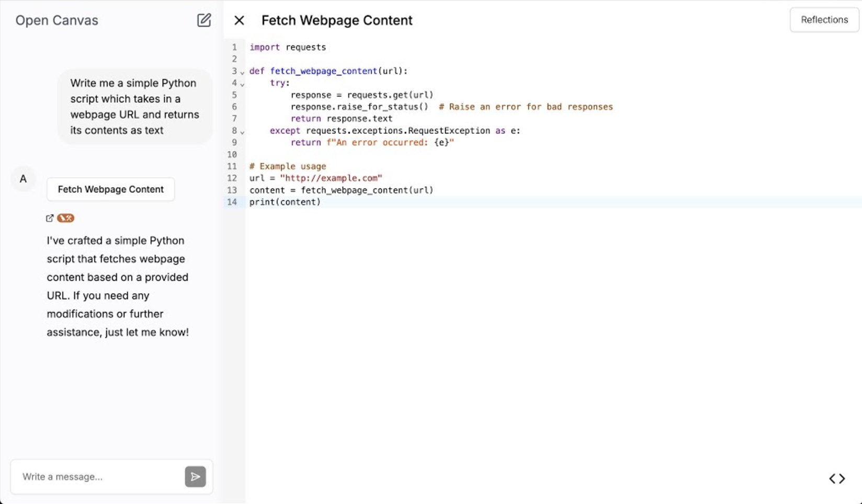Click the orange LangSmith tools badge
862x504 pixels.
pyautogui.click(x=66, y=218)
